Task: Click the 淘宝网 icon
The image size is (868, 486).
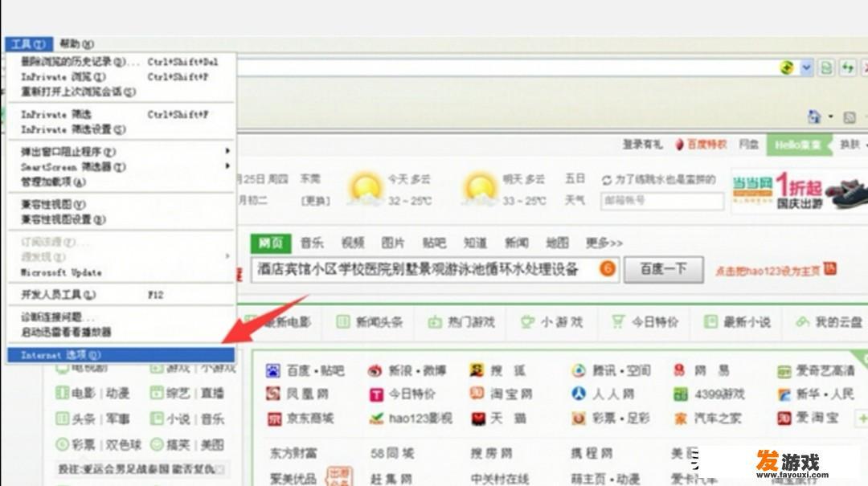Action: click(x=477, y=394)
